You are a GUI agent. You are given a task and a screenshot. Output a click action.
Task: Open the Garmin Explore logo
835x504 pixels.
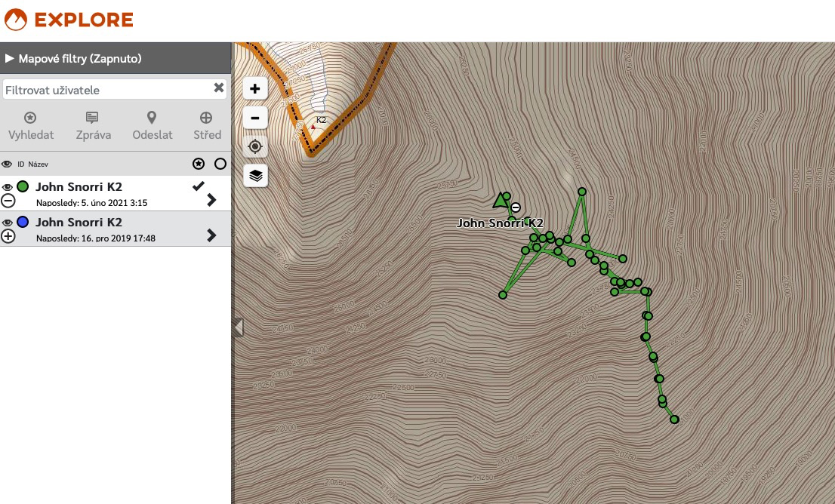69,20
